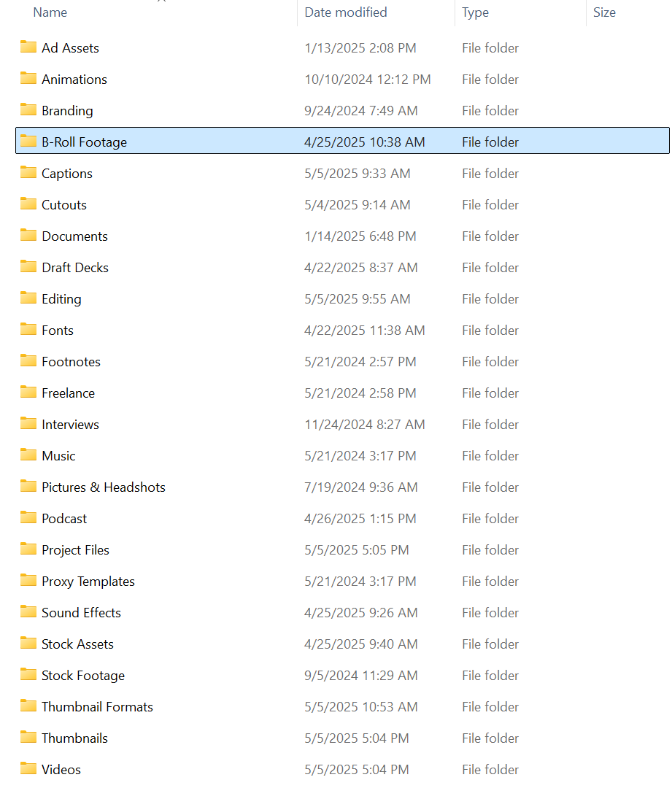This screenshot has width=672, height=807.
Task: Click the Footnotes folder icon
Action: point(28,361)
